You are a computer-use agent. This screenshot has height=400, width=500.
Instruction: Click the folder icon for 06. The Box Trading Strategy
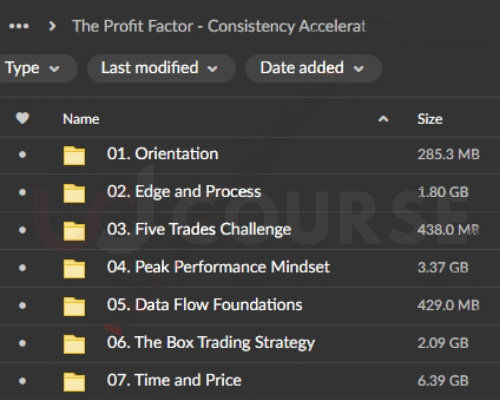tap(74, 344)
